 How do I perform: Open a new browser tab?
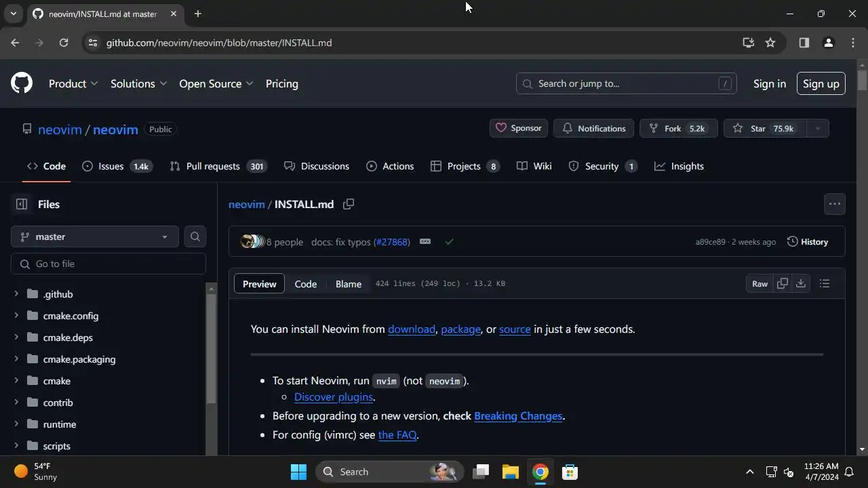[x=197, y=14]
